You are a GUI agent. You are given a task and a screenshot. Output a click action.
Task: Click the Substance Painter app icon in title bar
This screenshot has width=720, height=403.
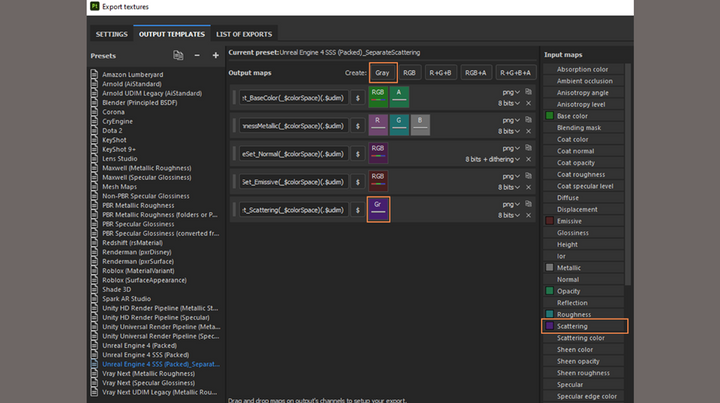[x=95, y=6]
